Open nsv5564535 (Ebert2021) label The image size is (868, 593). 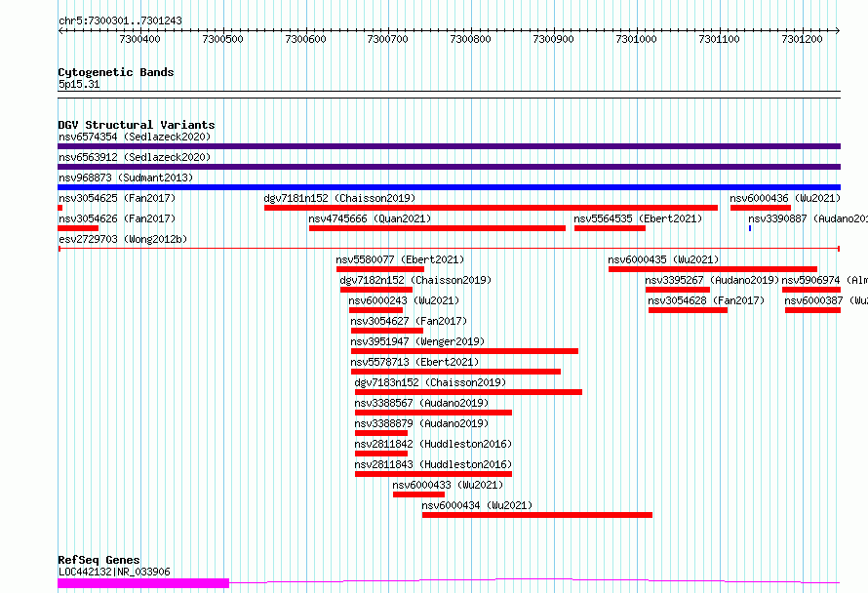tap(638, 218)
